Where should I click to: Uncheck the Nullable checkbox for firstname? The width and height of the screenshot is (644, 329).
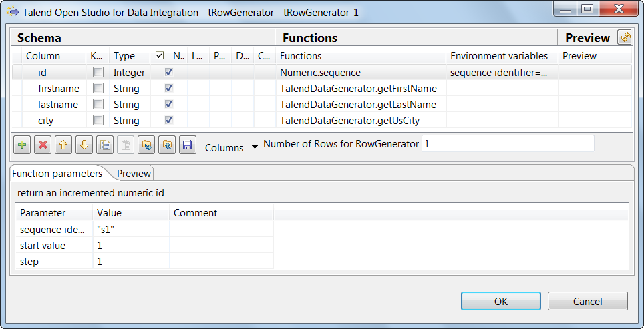[169, 88]
